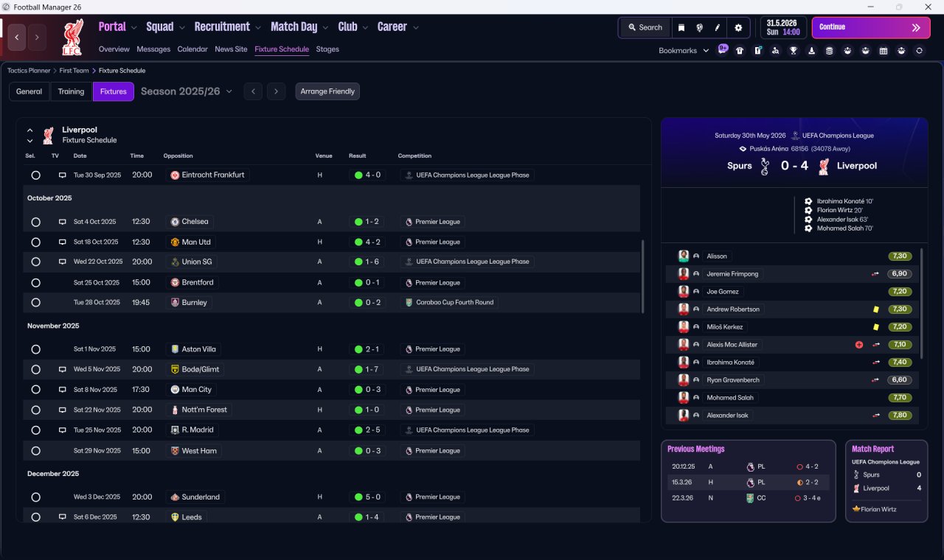Select the Aston Villa fixture radio button
The width and height of the screenshot is (944, 560).
(x=35, y=349)
